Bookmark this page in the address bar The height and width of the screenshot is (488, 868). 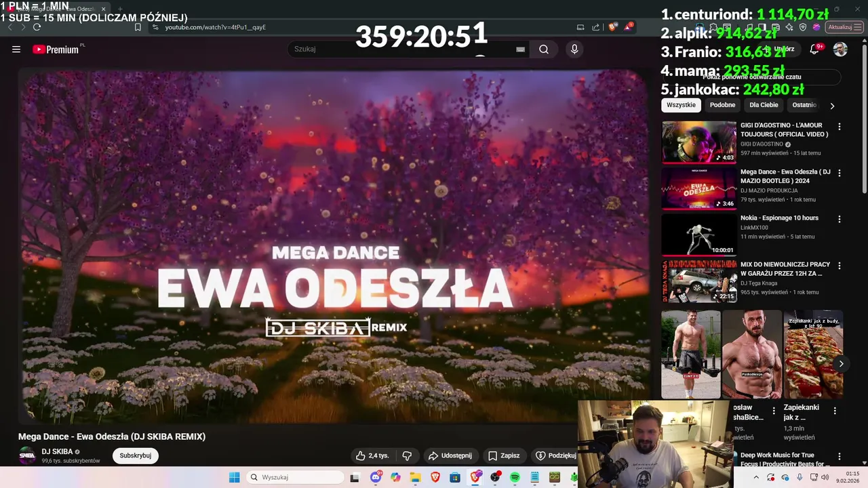pos(138,27)
